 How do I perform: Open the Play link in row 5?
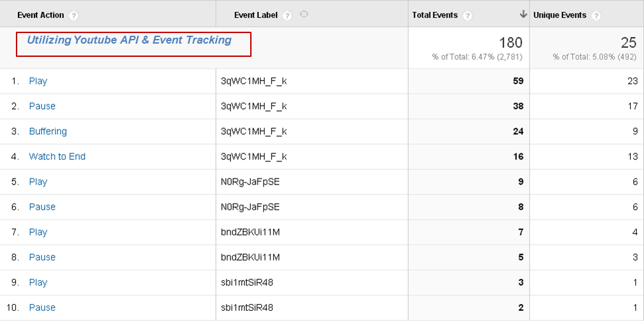(x=38, y=182)
